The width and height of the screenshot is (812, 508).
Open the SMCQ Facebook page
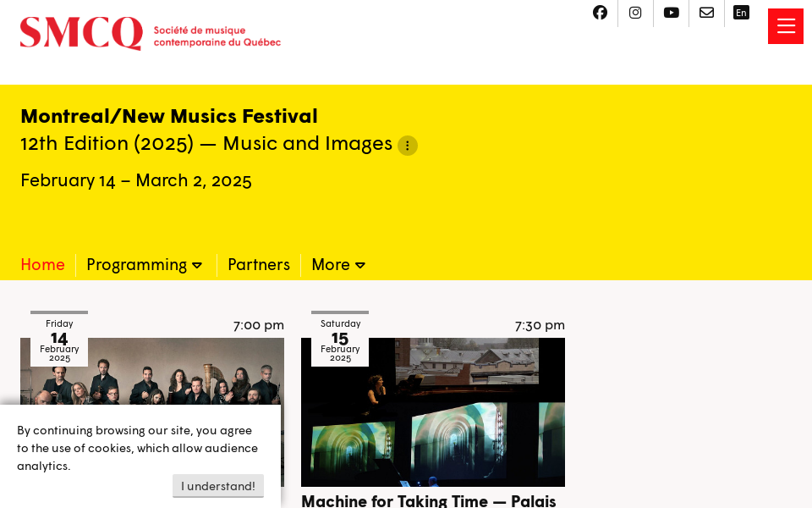coord(600,12)
